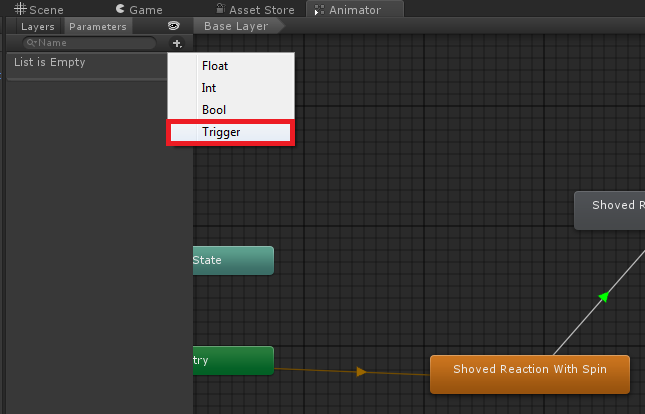The image size is (645, 414).
Task: Switch to the Game tab
Action: [x=139, y=9]
